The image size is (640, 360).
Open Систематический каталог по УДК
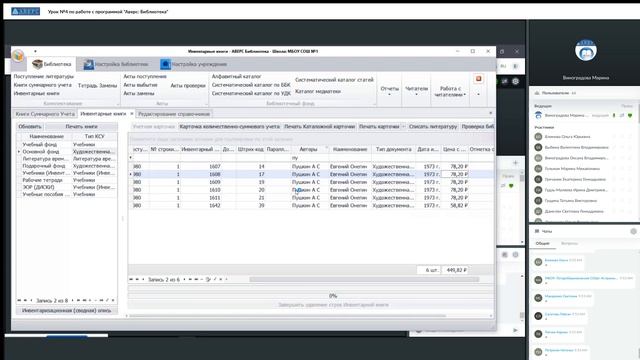[x=251, y=93]
